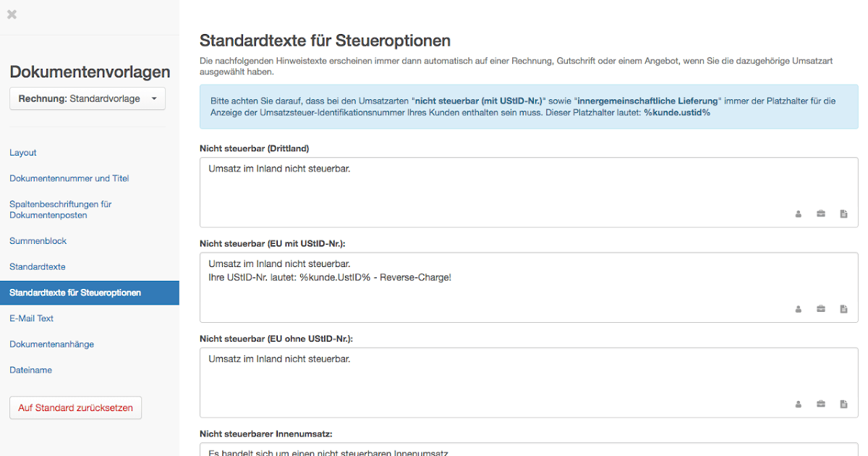Click briefcase icon in Drittland text box

821,214
